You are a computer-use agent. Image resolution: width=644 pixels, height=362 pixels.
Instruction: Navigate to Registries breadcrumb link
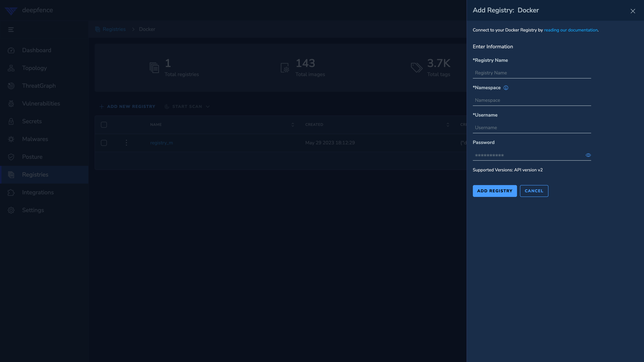pyautogui.click(x=114, y=29)
